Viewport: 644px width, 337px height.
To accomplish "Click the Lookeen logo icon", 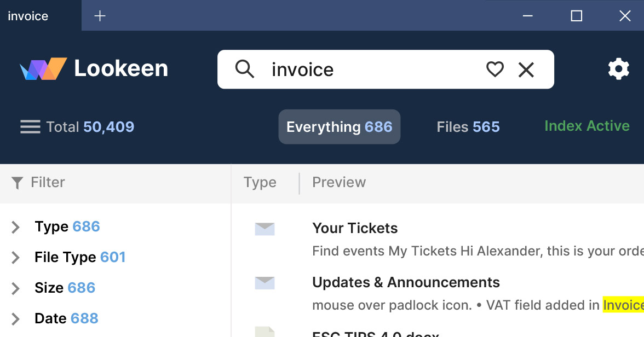I will pos(43,69).
